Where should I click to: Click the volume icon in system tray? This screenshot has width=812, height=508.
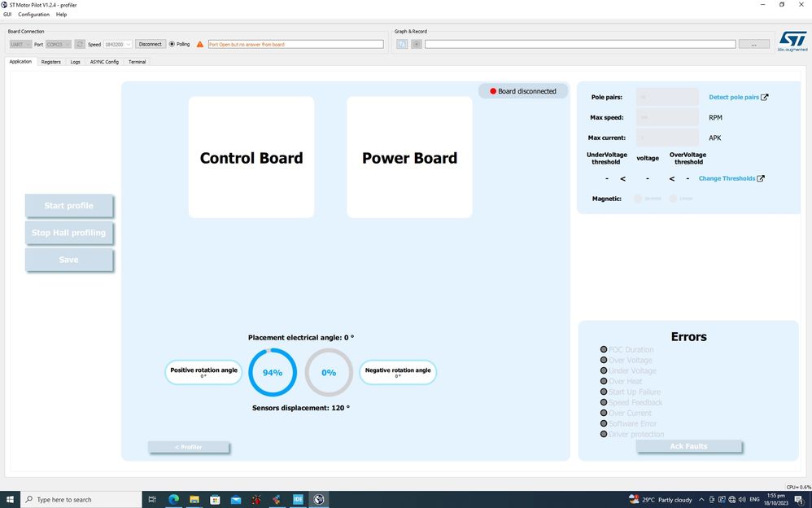point(742,500)
